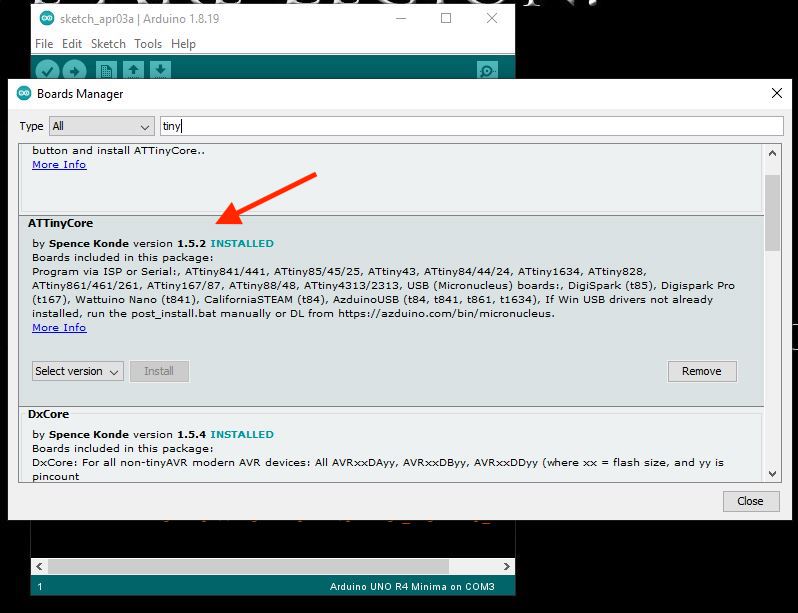Open the Select version dropdown for ATTinyCore
798x613 pixels.
click(x=77, y=371)
